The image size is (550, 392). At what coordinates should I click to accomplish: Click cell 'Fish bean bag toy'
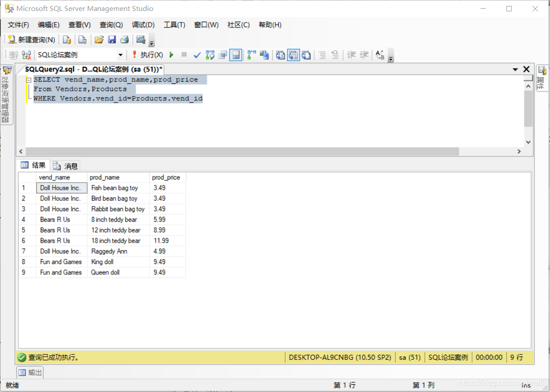pyautogui.click(x=118, y=188)
